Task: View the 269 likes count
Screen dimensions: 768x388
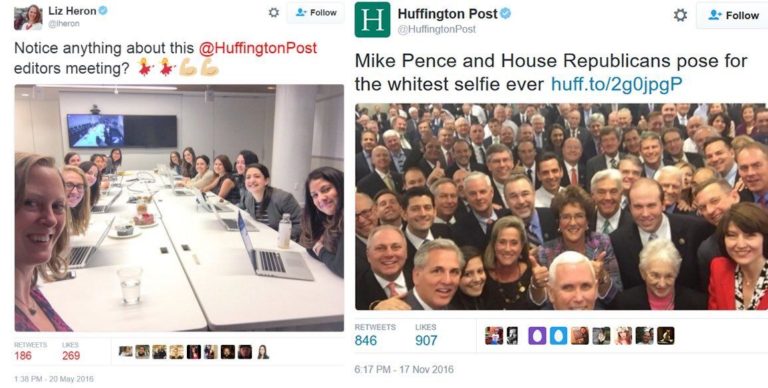Action: pos(71,356)
